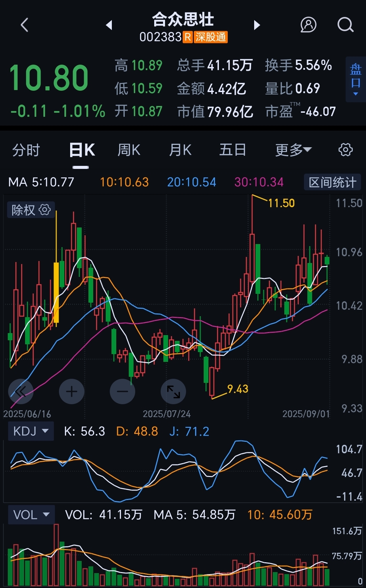366x588 pixels.
Task: Tap 换手 5.56% value
Action: pyautogui.click(x=298, y=65)
